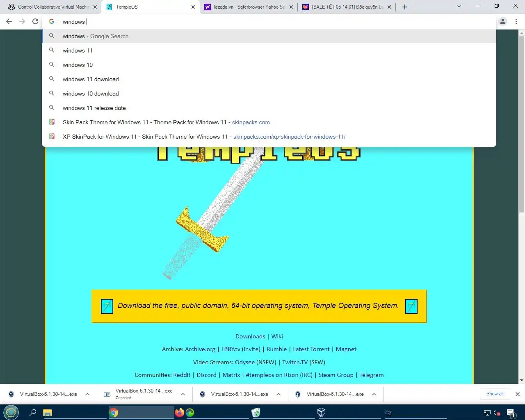Open the Magnet link
The image size is (525, 420).
(x=346, y=349)
